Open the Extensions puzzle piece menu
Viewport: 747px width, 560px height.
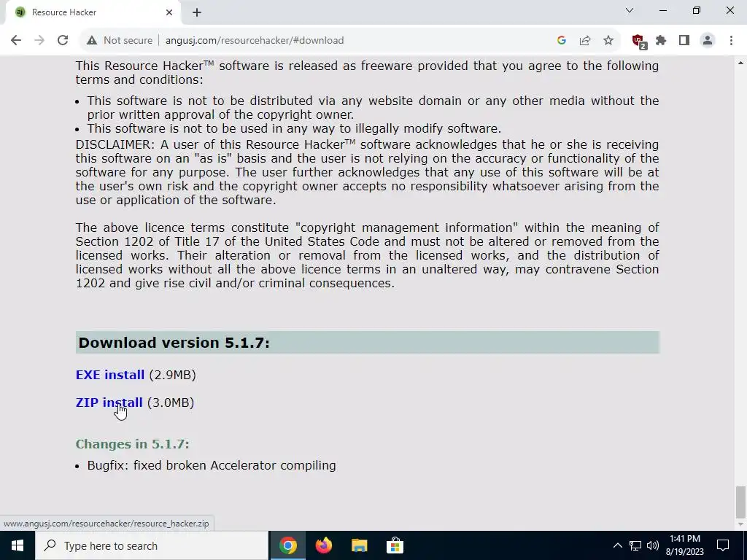661,41
